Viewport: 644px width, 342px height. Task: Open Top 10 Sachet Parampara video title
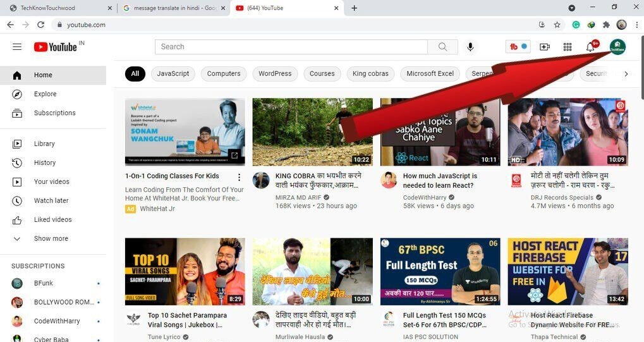(187, 320)
